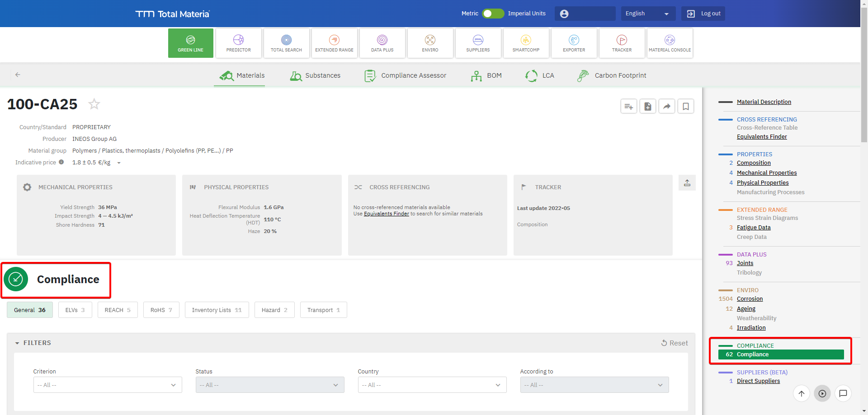This screenshot has height=415, width=868.
Task: Select the Substances tab
Action: [x=316, y=75]
